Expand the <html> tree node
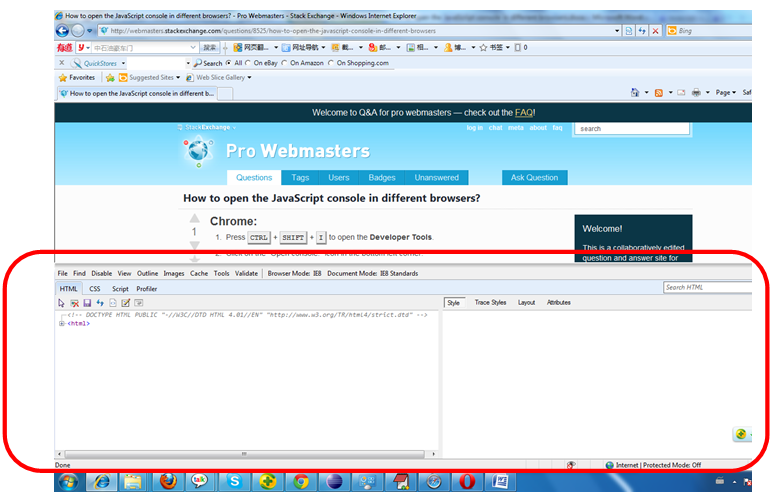783x504 pixels. click(61, 324)
